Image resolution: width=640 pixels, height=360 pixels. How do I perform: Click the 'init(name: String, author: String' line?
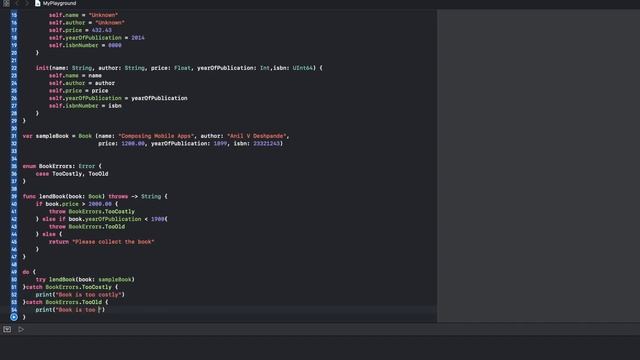[179, 68]
